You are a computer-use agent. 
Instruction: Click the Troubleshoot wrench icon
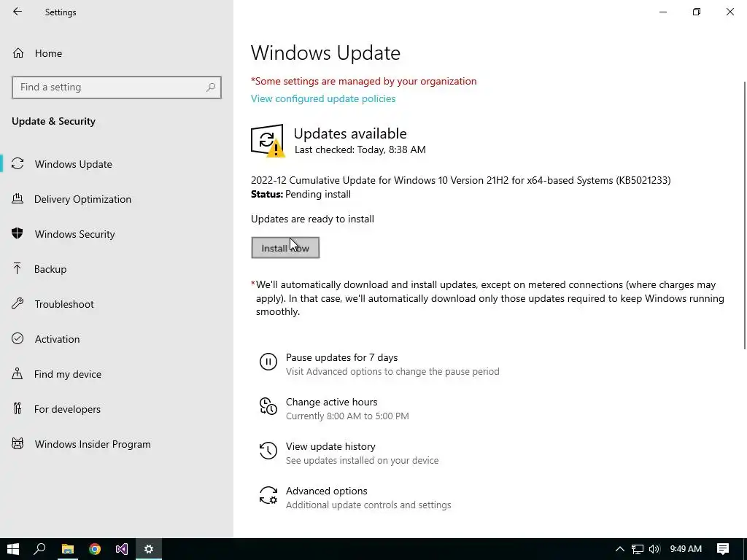(18, 303)
